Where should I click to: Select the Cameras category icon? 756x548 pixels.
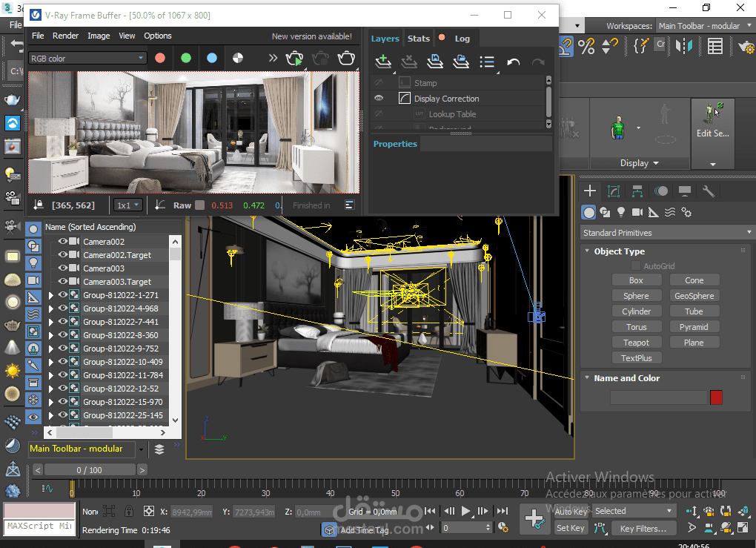coord(637,212)
